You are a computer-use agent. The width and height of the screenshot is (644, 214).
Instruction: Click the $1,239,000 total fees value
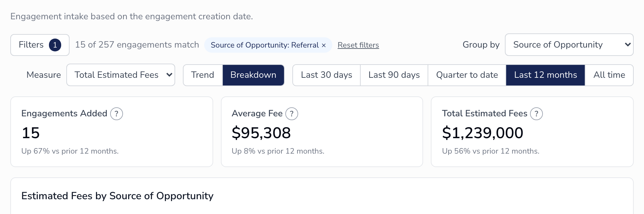coord(483,133)
